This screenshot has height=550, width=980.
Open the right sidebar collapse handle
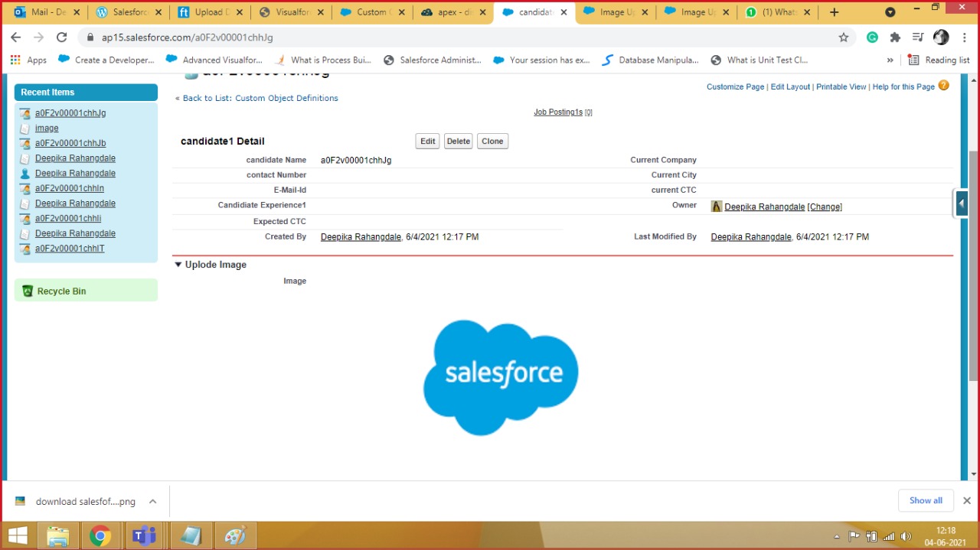pyautogui.click(x=961, y=203)
